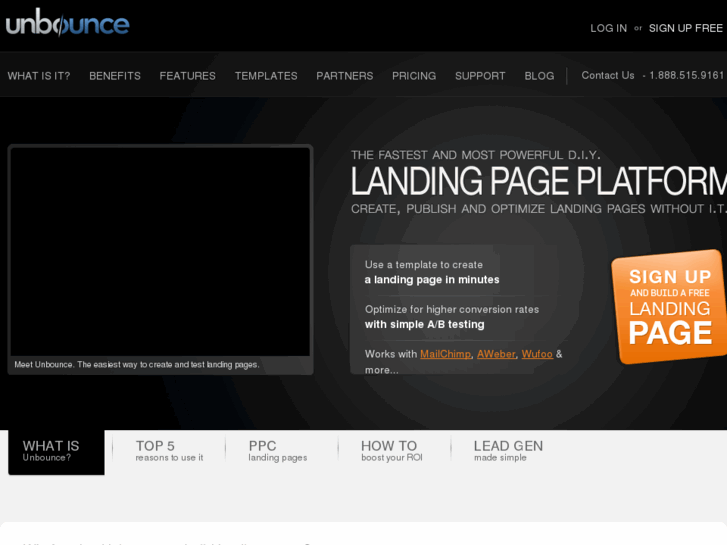Open the AWeber link
Screen dimensions: 727x545
click(x=496, y=354)
